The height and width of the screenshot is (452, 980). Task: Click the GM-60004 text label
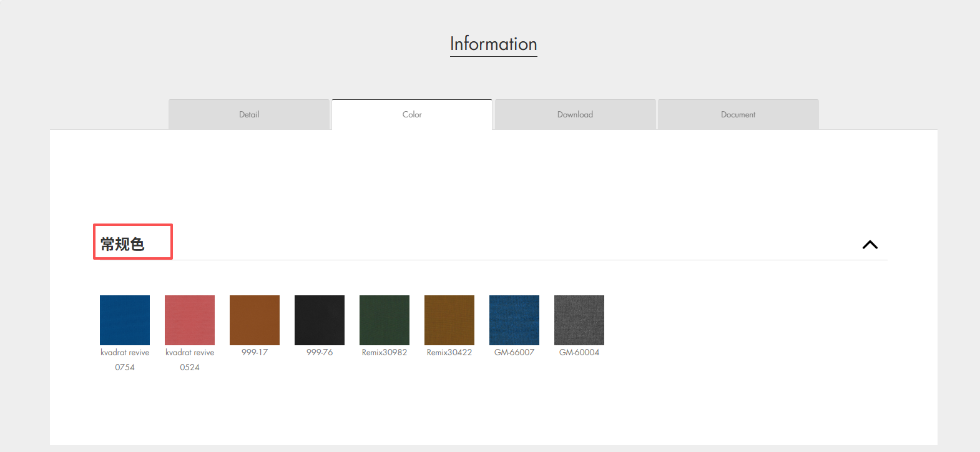[x=579, y=353]
